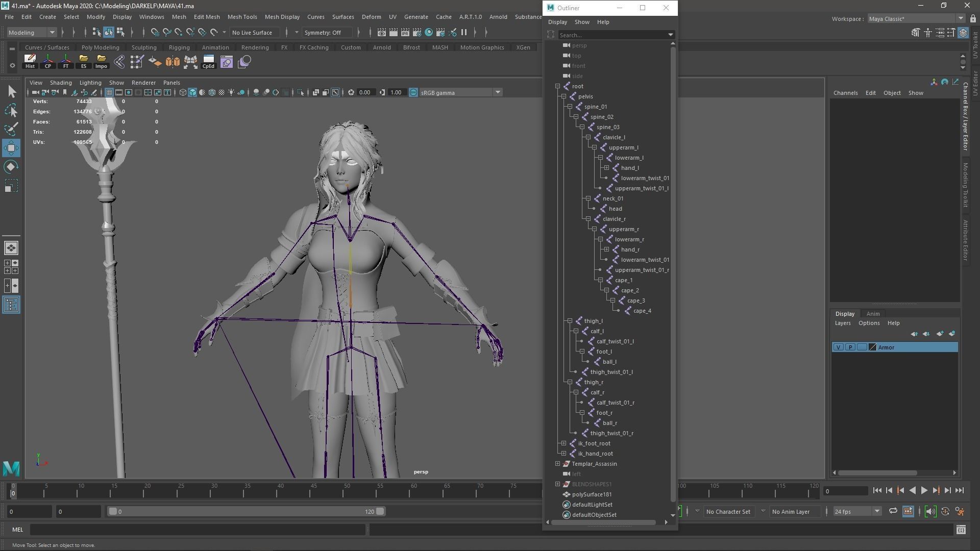The image size is (980, 551).
Task: Click the range slider start handle
Action: 113,511
